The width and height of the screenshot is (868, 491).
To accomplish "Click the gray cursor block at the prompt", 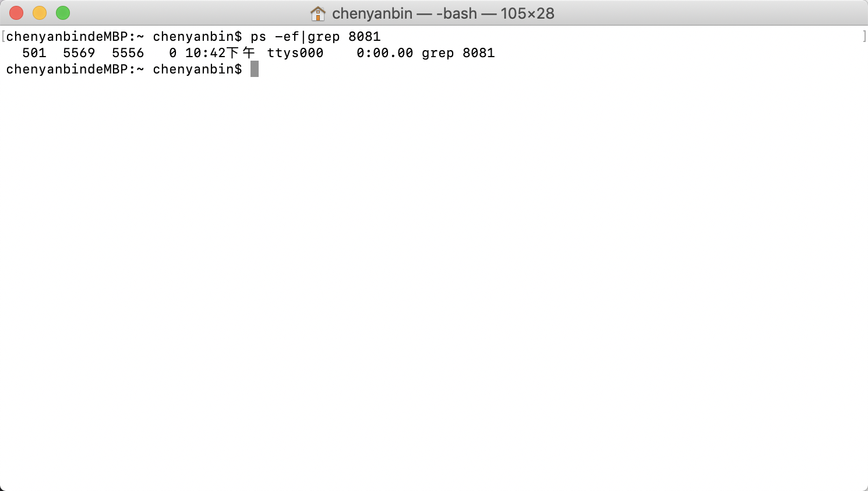I will coord(255,69).
